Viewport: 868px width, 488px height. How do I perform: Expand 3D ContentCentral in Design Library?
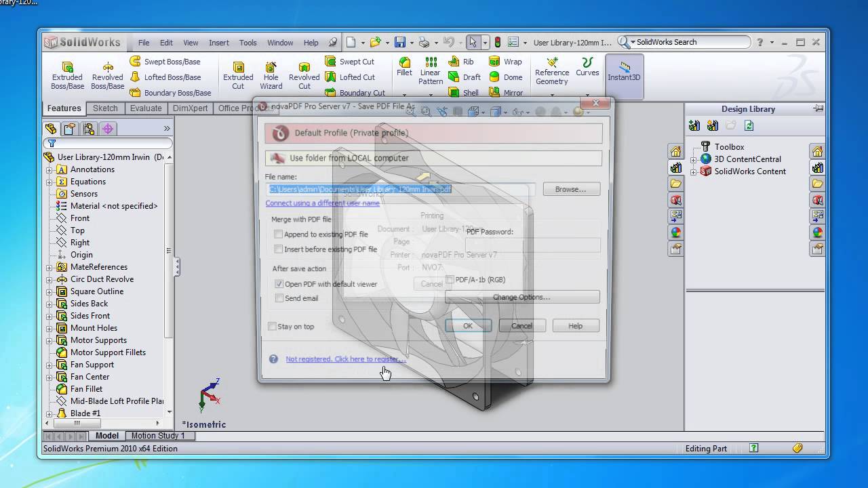pos(693,160)
